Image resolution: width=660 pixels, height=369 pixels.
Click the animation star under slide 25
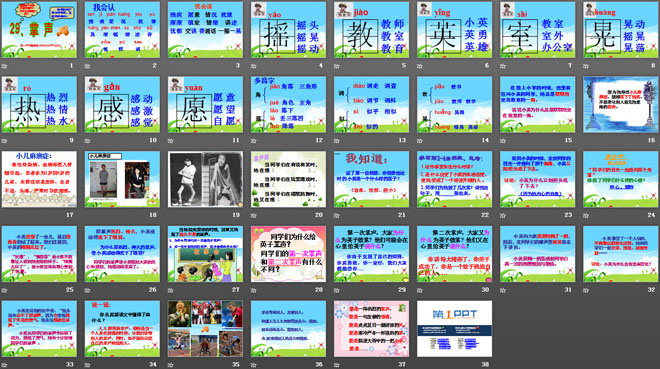coord(4,290)
